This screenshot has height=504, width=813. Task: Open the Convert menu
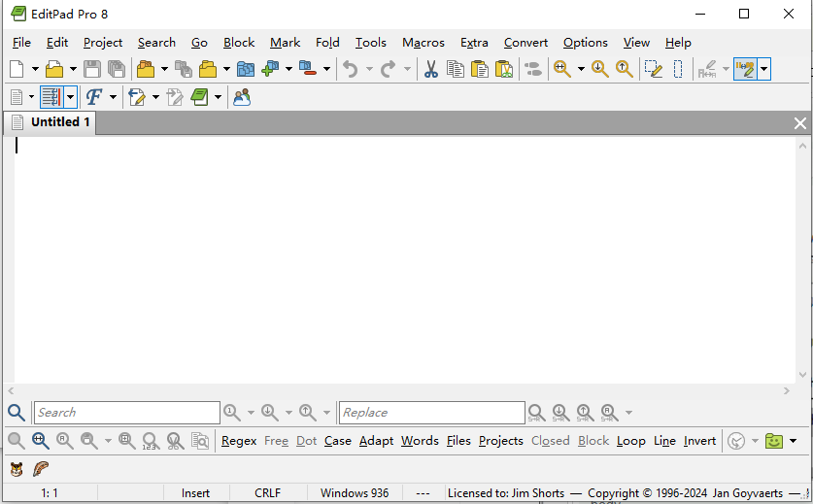pos(525,43)
